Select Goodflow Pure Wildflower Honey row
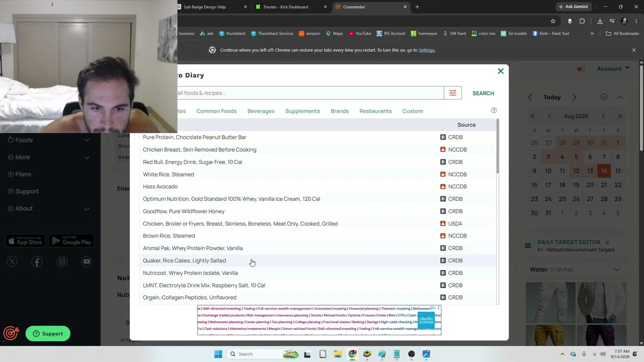 pos(317,211)
